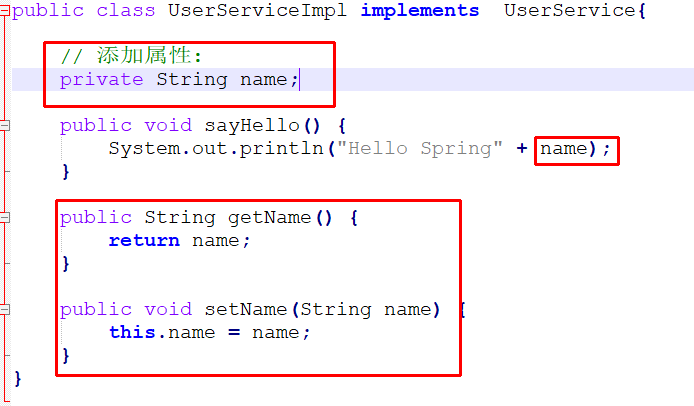Screen dimensions: 694x406
Task: Click the class name UserServiceImpl
Action: [x=257, y=11]
